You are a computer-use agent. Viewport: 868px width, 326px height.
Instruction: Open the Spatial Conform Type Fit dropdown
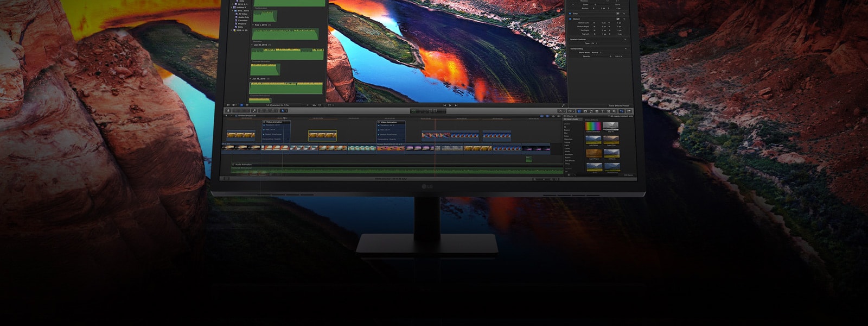pyautogui.click(x=594, y=43)
